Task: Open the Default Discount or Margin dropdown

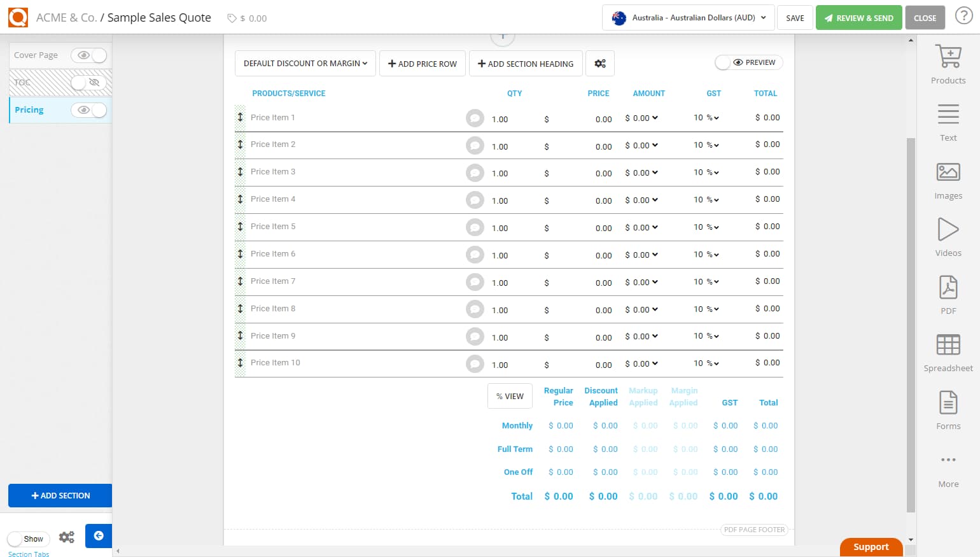Action: [x=305, y=63]
